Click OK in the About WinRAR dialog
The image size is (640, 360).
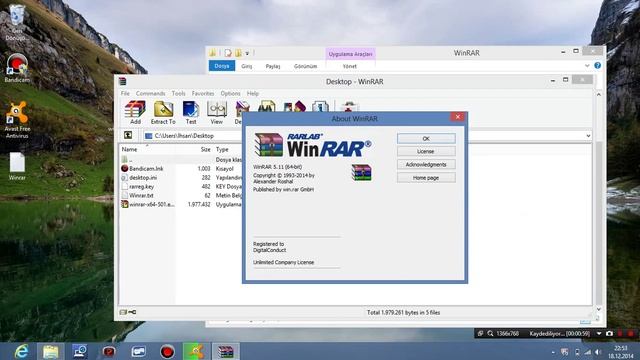[426, 138]
